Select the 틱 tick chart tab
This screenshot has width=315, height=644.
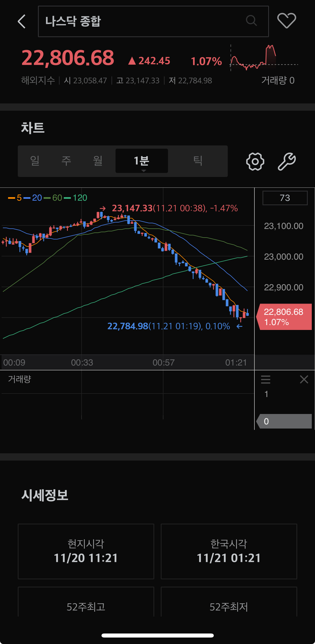pos(198,161)
